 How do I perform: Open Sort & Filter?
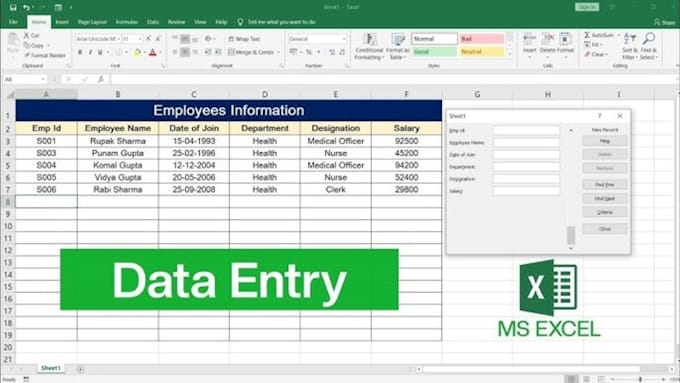tap(629, 46)
